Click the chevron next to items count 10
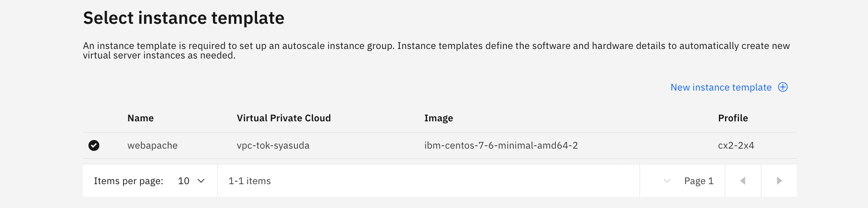The width and height of the screenshot is (868, 208). pyautogui.click(x=201, y=181)
